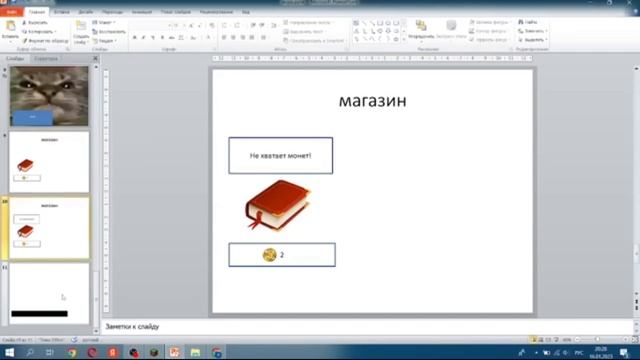This screenshot has width=640, height=360.
Task: Open Copy (Копировать) dropdown arrow
Action: pos(55,31)
